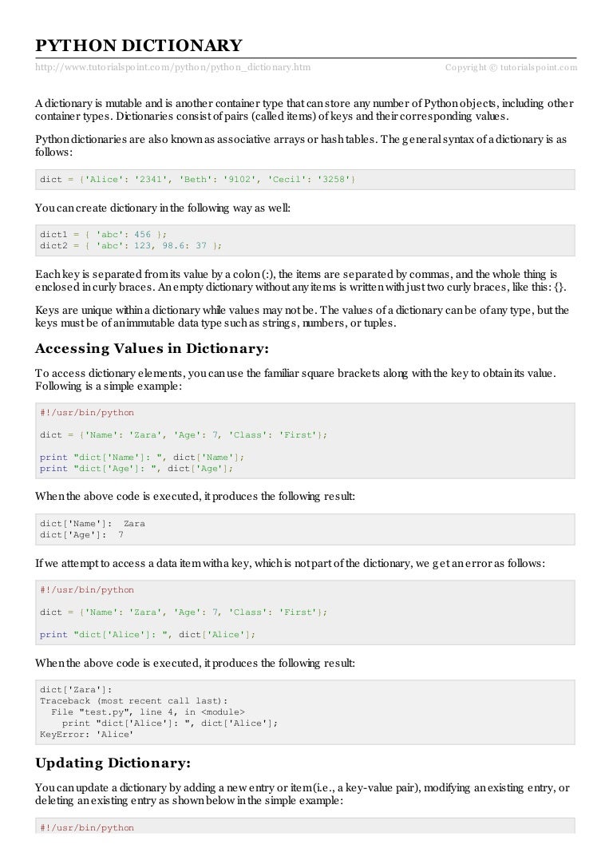Click the 'Keys are unique within a dictionary' paragraph
The height and width of the screenshot is (868, 613).
coord(302,315)
